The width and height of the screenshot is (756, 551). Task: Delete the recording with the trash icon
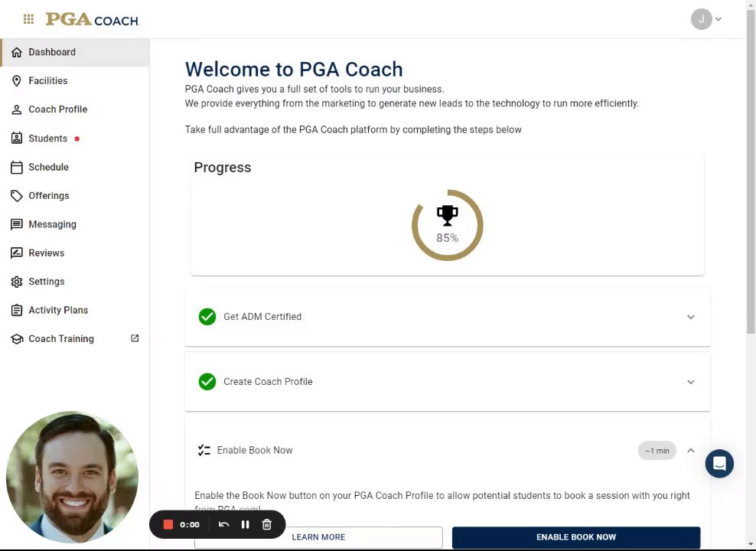[266, 524]
